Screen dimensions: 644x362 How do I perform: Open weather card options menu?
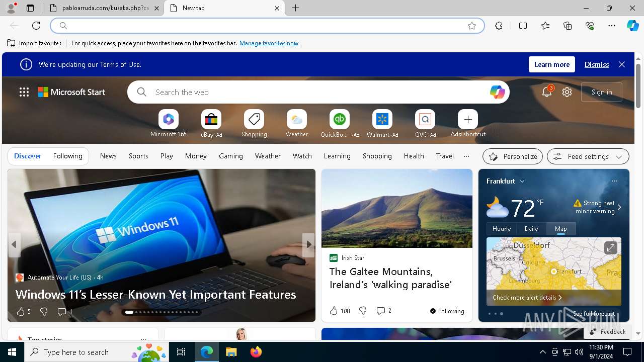[614, 181]
